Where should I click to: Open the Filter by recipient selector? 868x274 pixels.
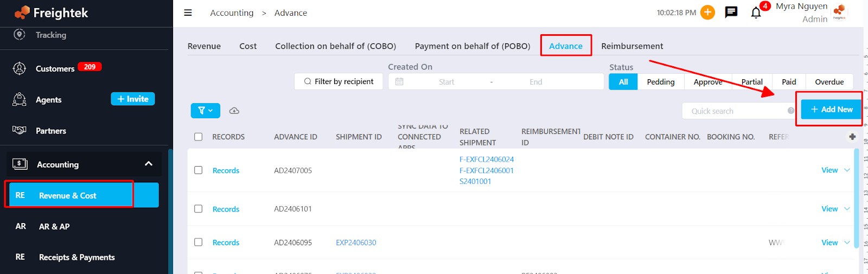tap(339, 81)
